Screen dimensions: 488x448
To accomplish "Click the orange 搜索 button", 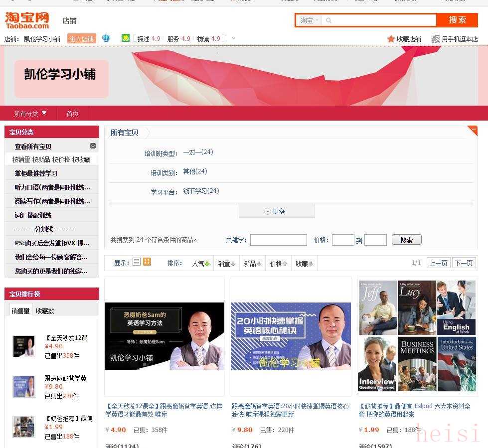I will pyautogui.click(x=457, y=20).
